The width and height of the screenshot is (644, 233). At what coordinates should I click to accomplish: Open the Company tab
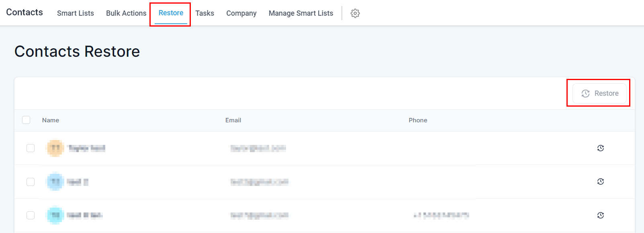click(241, 13)
